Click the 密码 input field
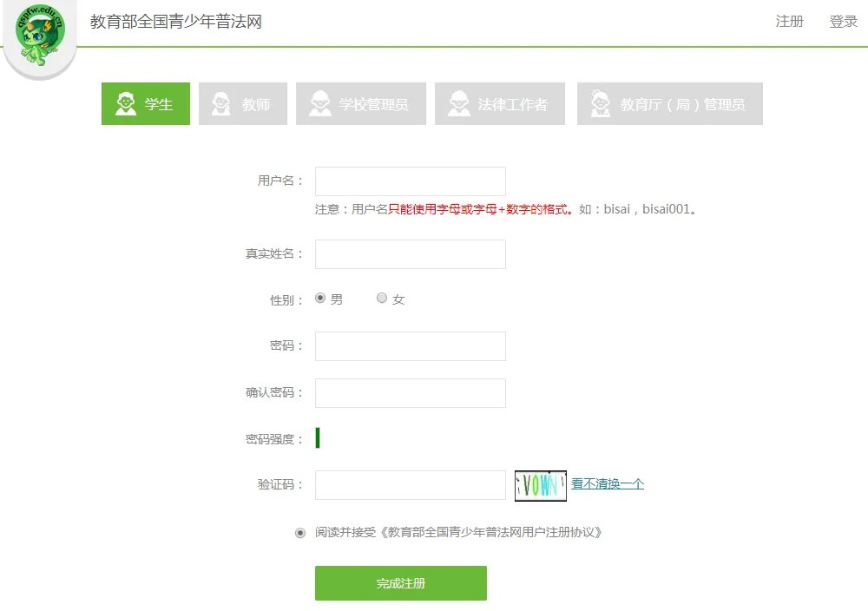The width and height of the screenshot is (868, 611). (x=410, y=345)
